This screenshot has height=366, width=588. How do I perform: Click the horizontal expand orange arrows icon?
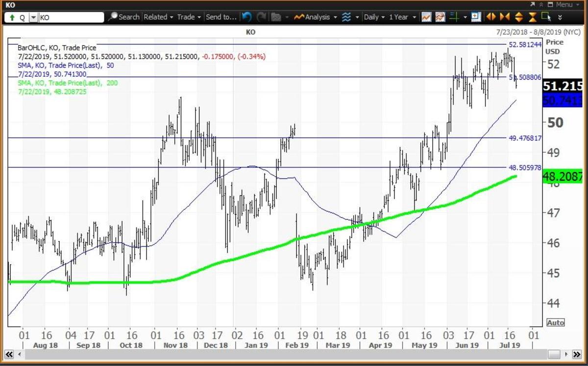(491, 17)
